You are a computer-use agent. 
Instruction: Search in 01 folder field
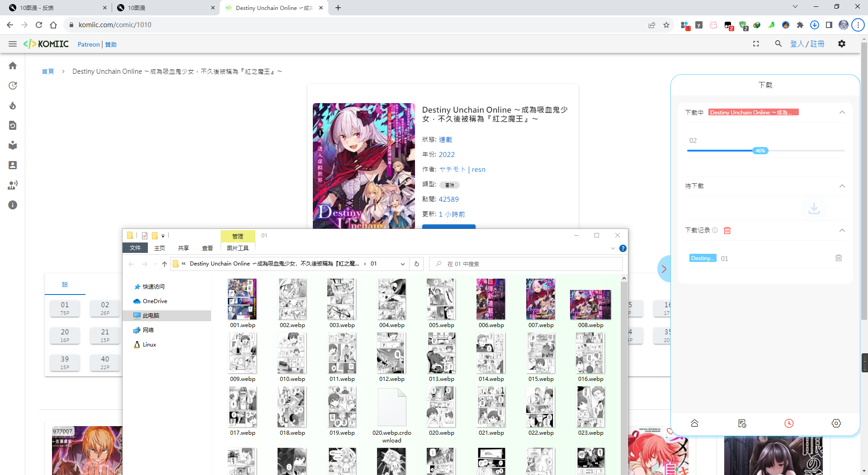(525, 264)
